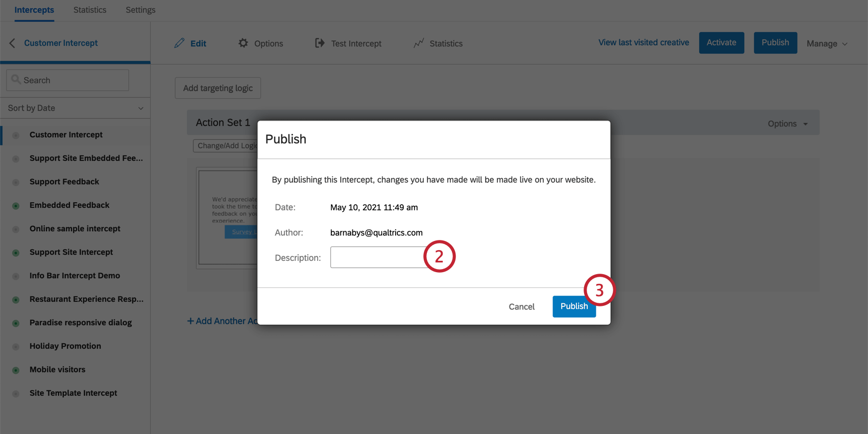Select the Edit pencil icon

(x=180, y=43)
